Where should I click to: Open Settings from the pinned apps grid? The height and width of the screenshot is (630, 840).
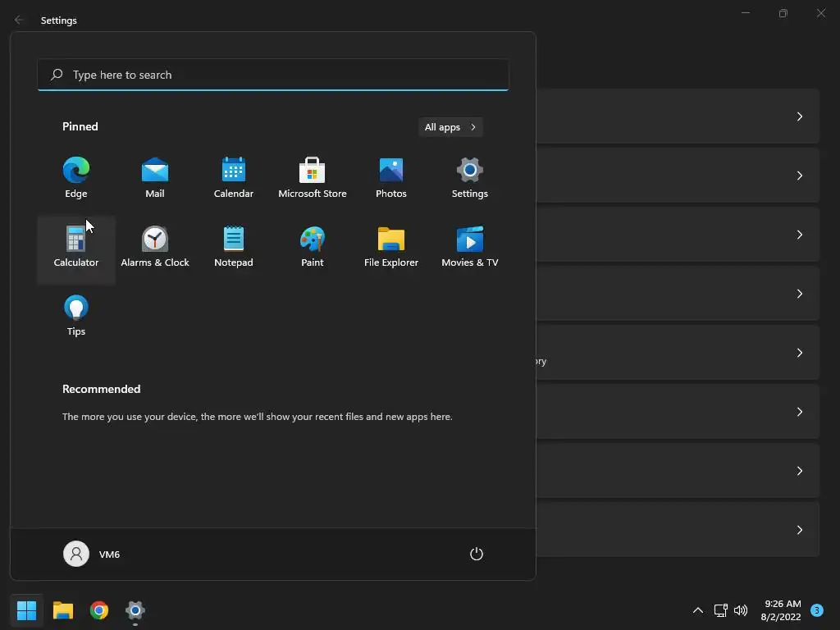[470, 178]
